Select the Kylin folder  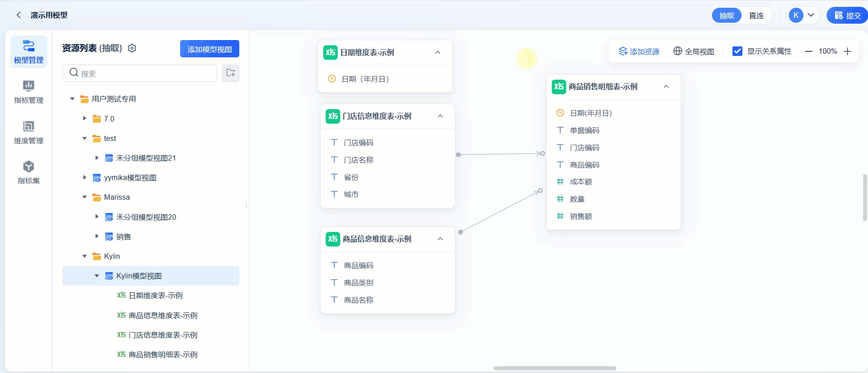coord(112,256)
